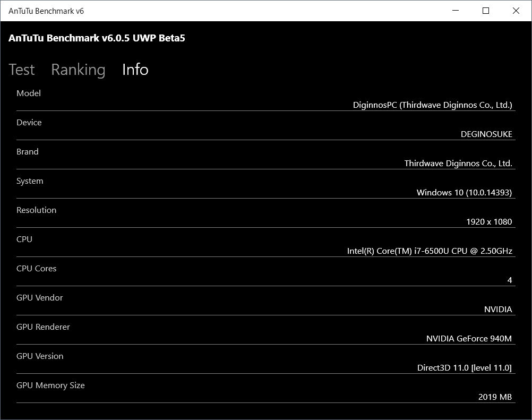Switch to the Test tab
This screenshot has height=420, width=532.
click(x=21, y=70)
